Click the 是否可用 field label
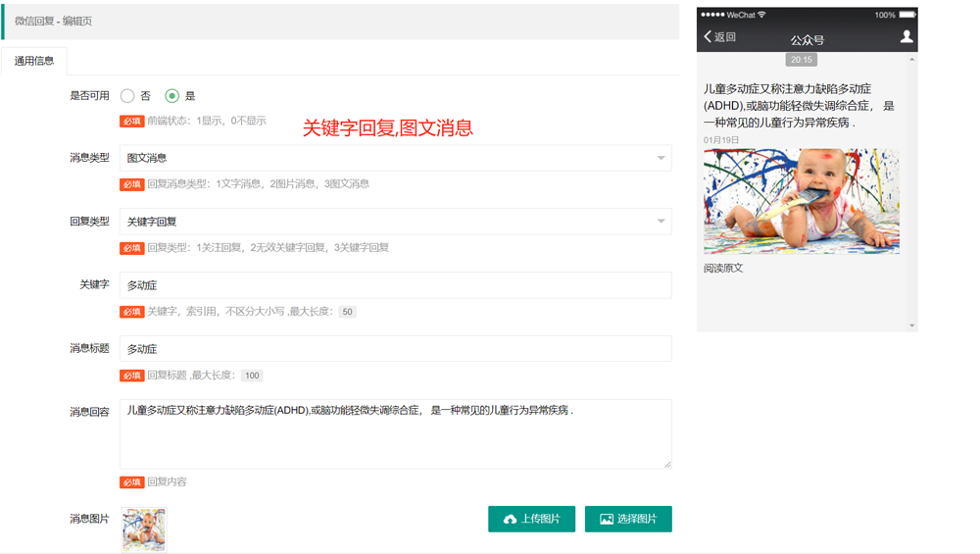 pyautogui.click(x=89, y=96)
